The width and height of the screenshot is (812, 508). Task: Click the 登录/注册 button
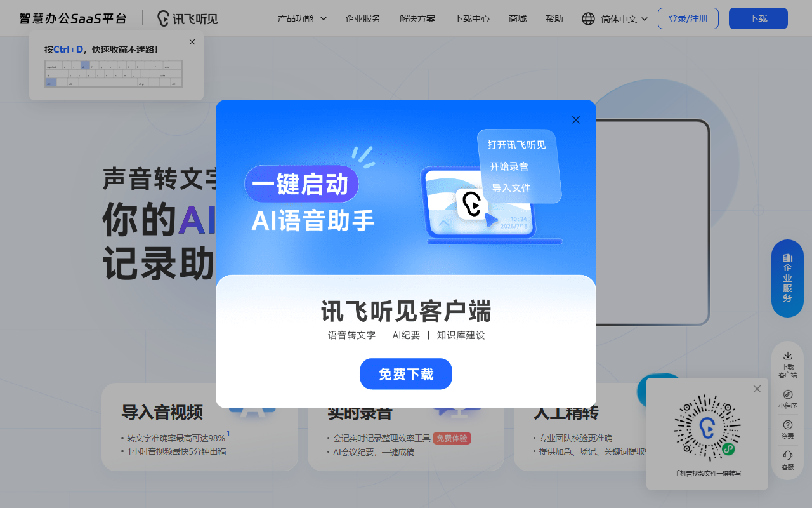pos(688,18)
